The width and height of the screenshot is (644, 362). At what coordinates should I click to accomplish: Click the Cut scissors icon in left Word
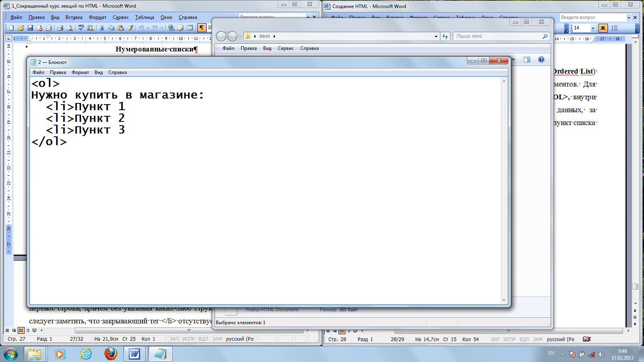coord(102,28)
